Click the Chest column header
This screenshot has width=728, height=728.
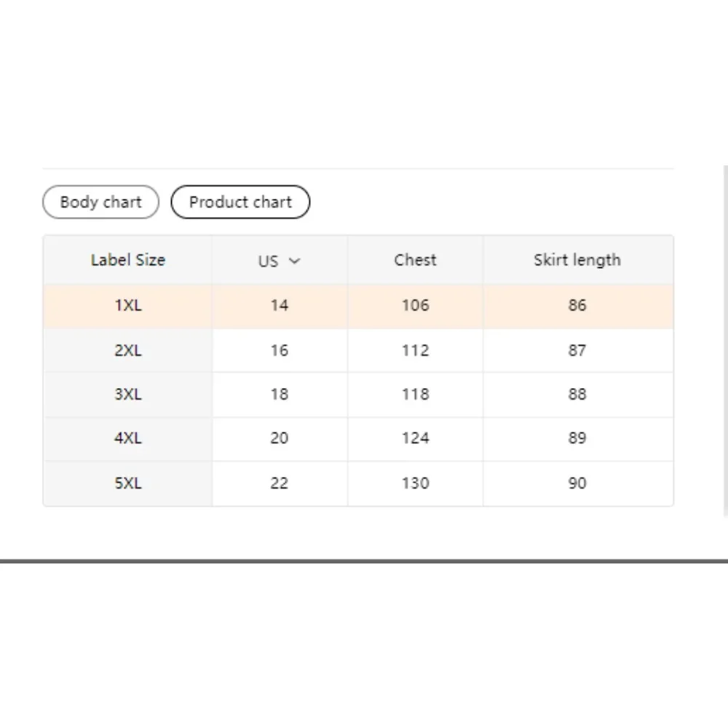click(x=415, y=260)
